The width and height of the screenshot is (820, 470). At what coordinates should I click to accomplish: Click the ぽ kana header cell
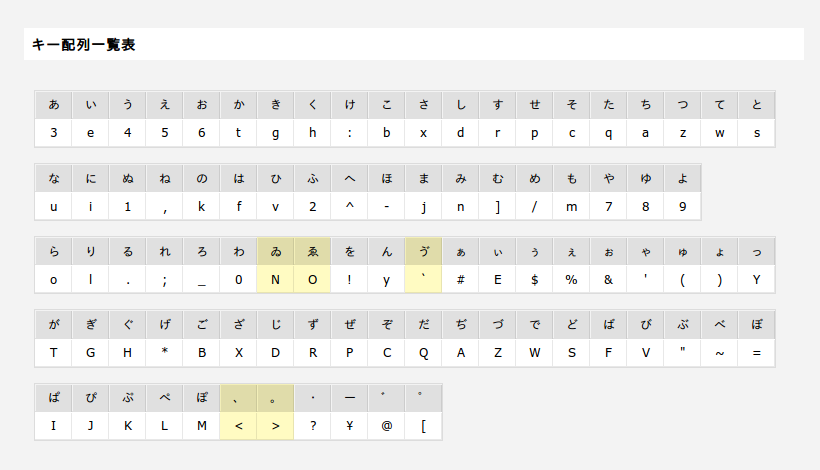click(x=202, y=398)
